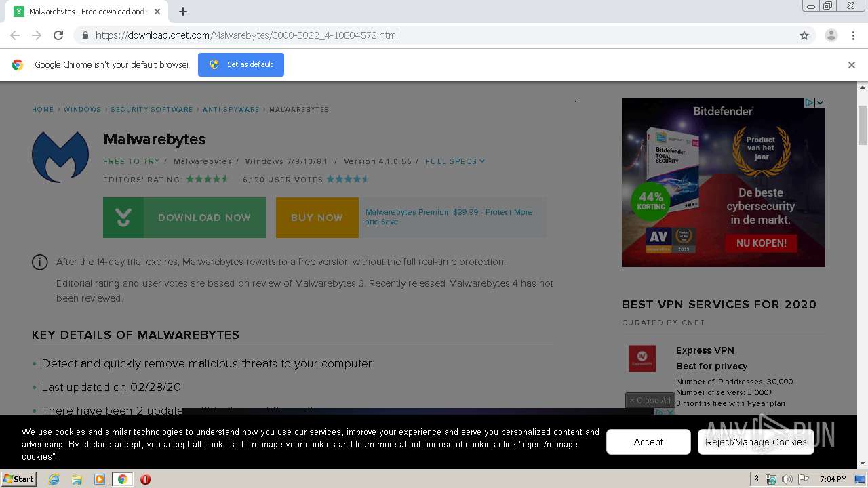Click the action center flag icon

804,479
